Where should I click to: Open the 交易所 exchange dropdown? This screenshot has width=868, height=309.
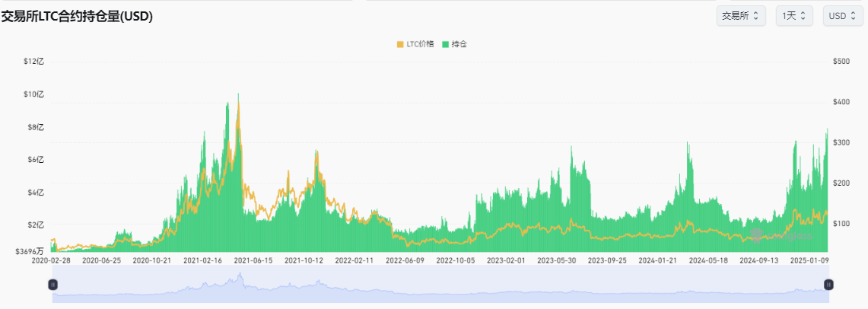741,16
